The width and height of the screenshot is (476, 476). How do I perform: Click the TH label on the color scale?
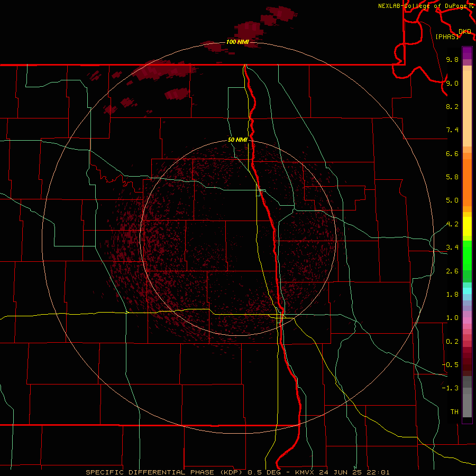[x=454, y=412]
